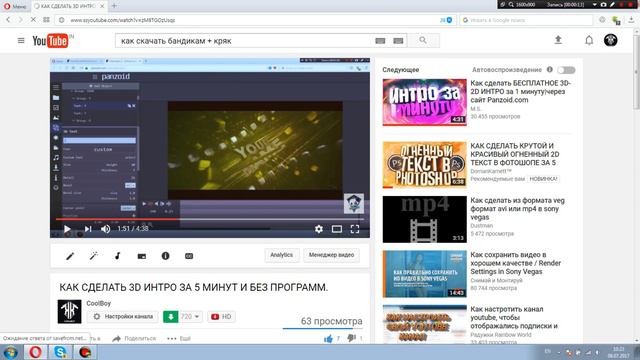
Task: Seek in the red video progress bar
Action: [x=210, y=219]
